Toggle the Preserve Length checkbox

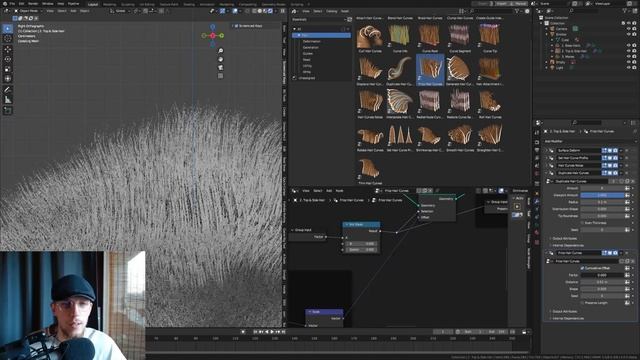tap(582, 303)
